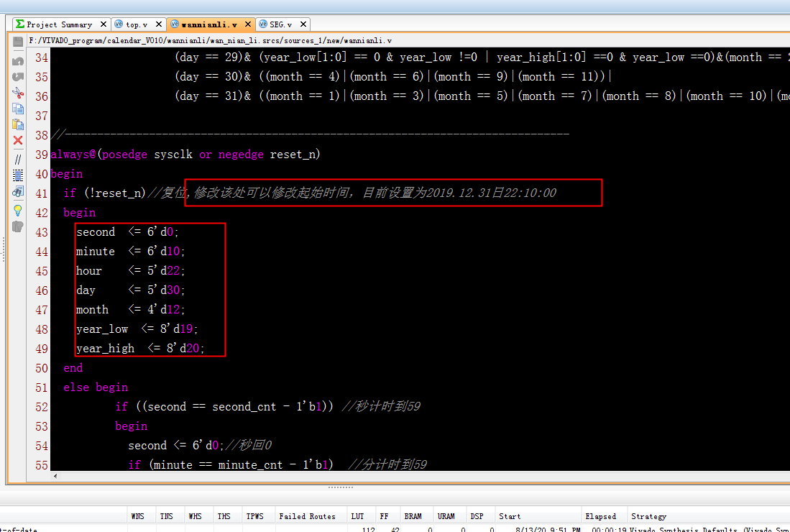This screenshot has height=532, width=790.
Task: Click the WNS column header
Action: (x=137, y=516)
